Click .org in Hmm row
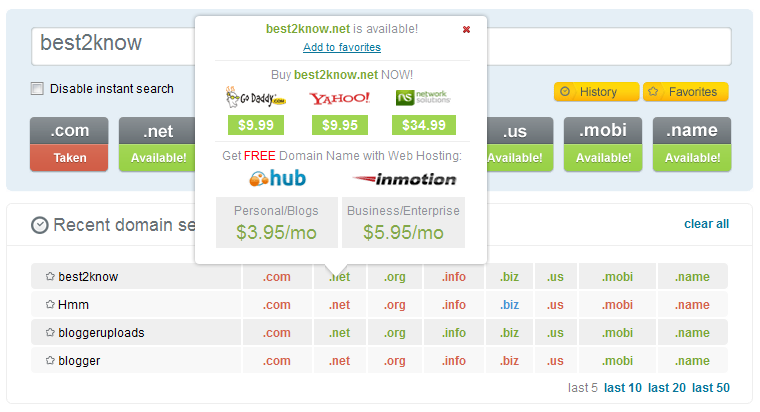The width and height of the screenshot is (760, 412). pyautogui.click(x=395, y=305)
